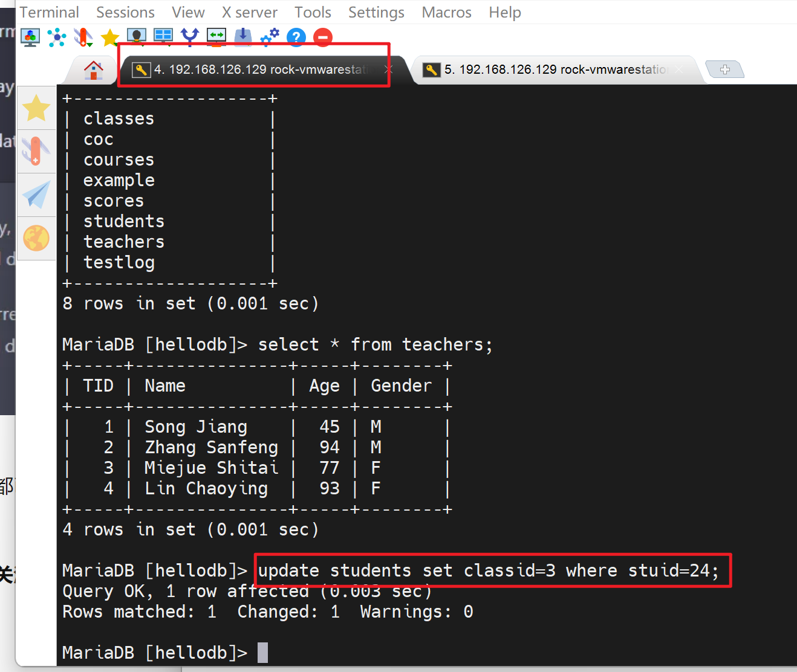Click the Split grid icon in the toolbar
This screenshot has height=672, width=797.
point(163,37)
